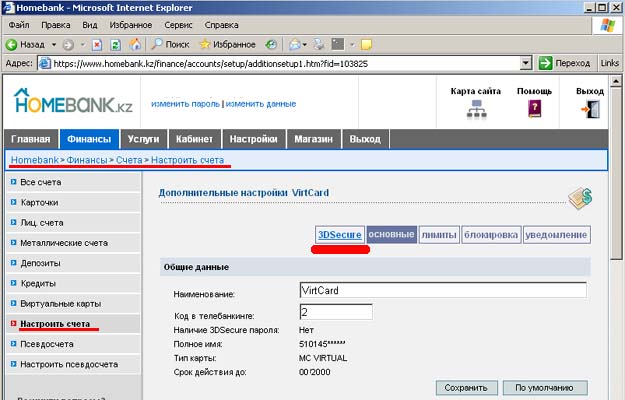Expand Edit button dropdown arrow
Viewport: 625px width, 400px height.
pyautogui.click(x=352, y=45)
